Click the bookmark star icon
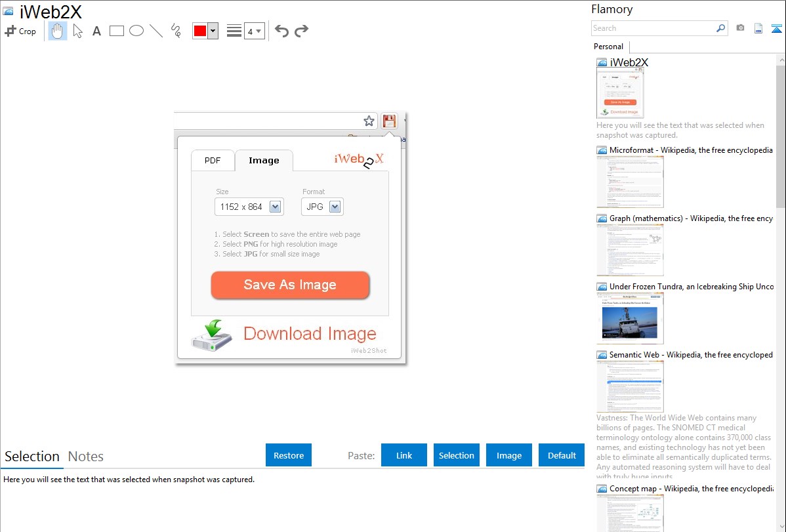The width and height of the screenshot is (786, 532). (369, 121)
